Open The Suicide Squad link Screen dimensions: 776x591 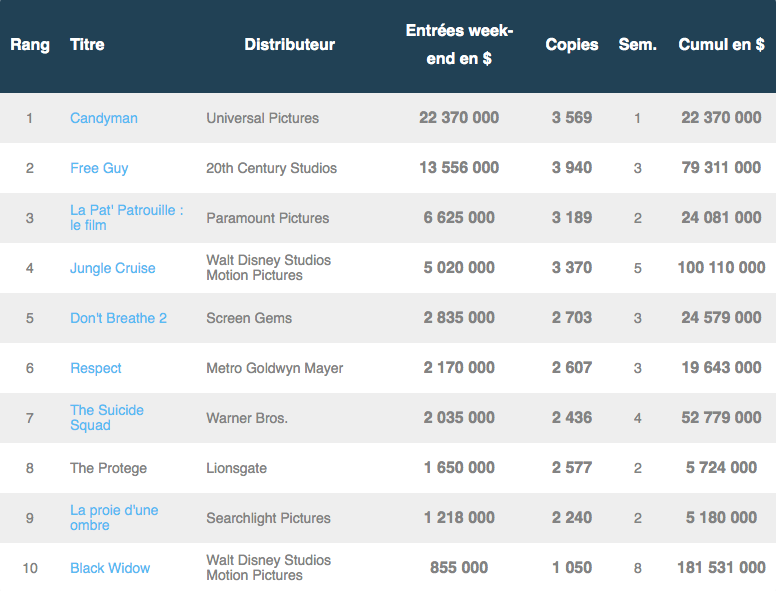pyautogui.click(x=107, y=418)
